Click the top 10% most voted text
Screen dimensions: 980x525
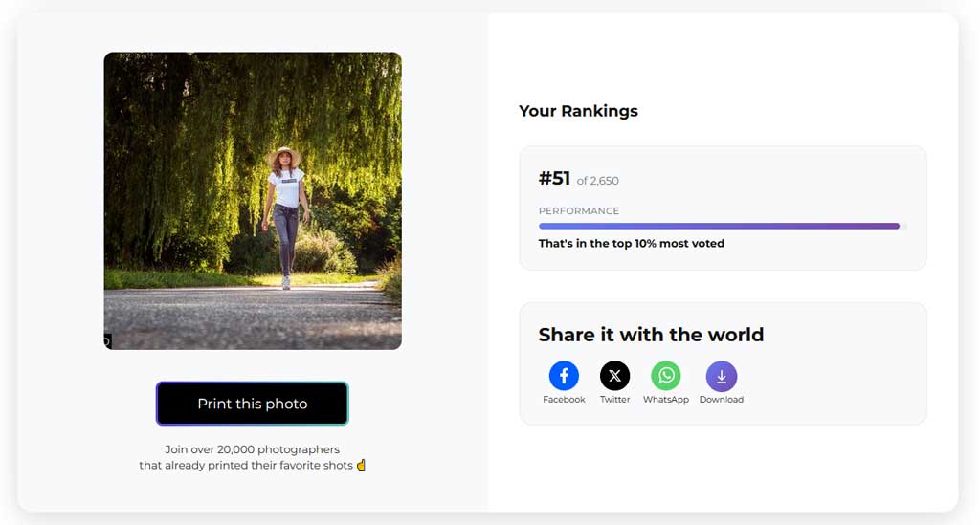[x=631, y=244]
